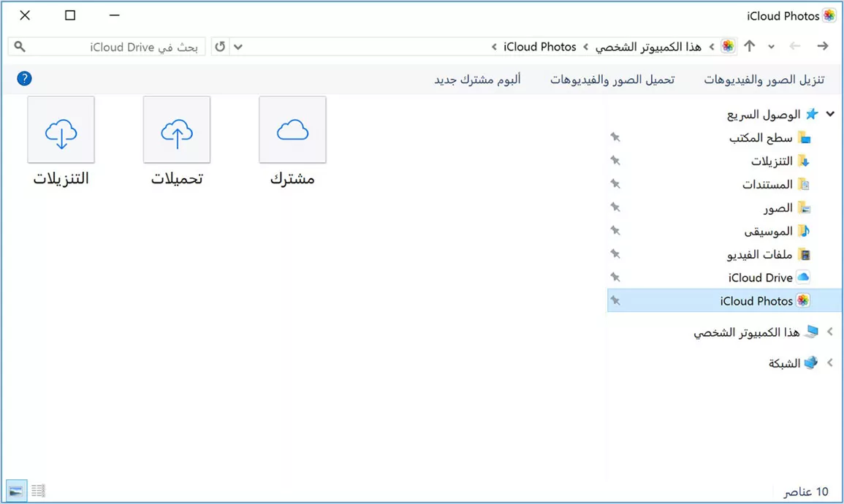
Task: Click the iCloud Photos icon in address bar
Action: 728,46
